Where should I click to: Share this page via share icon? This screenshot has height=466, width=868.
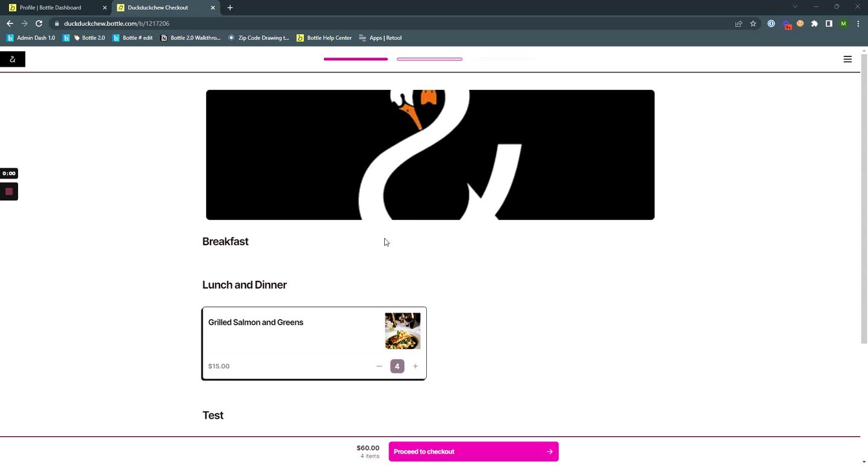click(x=738, y=23)
